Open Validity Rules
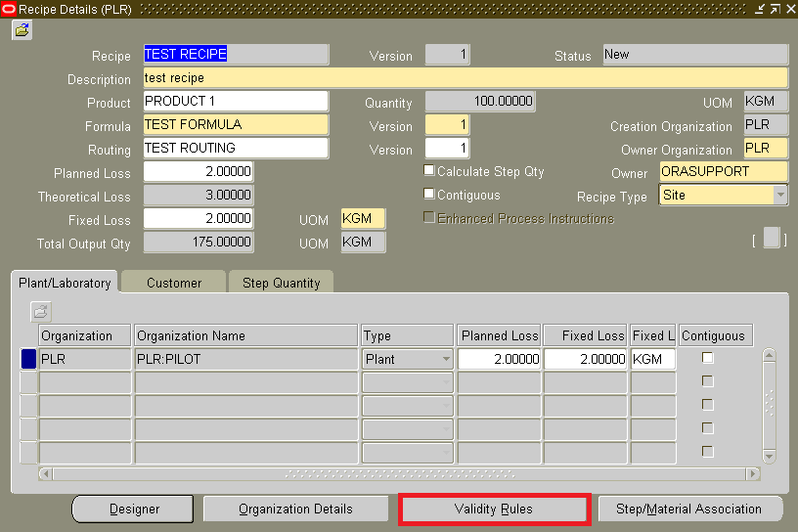Screen dimensions: 798x532 click(494, 510)
